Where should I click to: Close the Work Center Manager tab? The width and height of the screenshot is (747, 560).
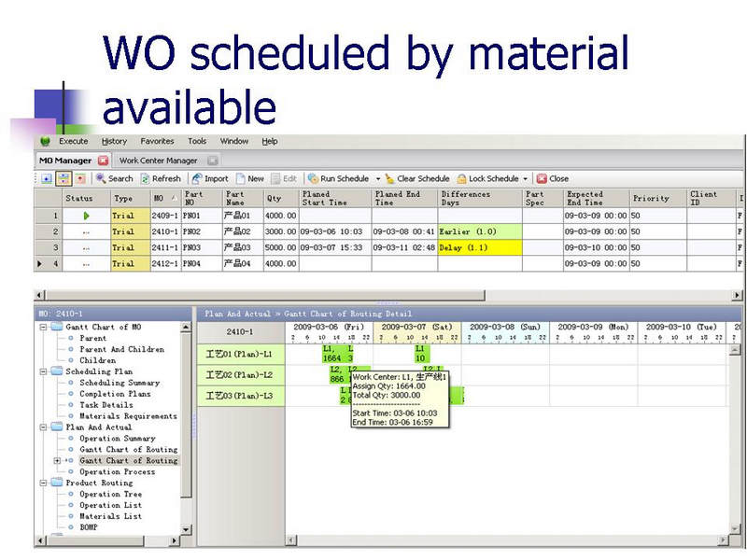213,161
